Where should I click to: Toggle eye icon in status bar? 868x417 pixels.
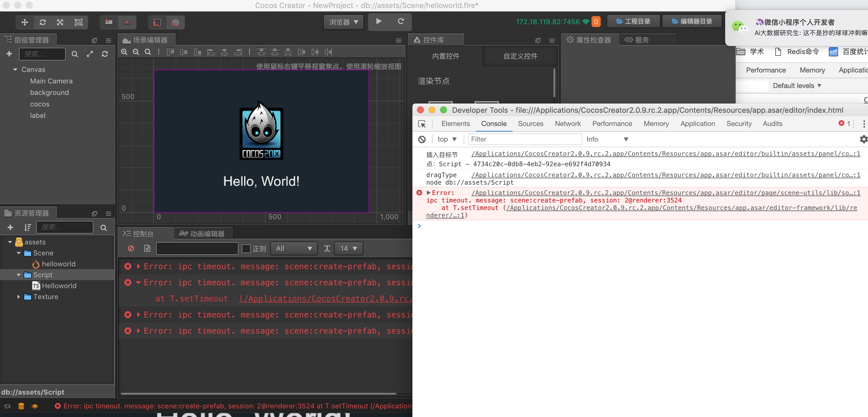point(35,406)
